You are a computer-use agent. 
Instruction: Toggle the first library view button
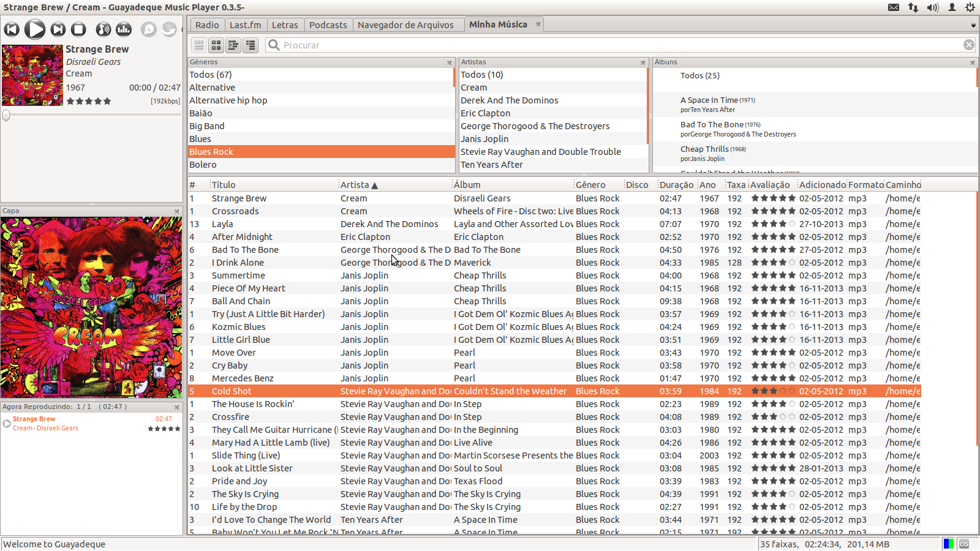(199, 45)
